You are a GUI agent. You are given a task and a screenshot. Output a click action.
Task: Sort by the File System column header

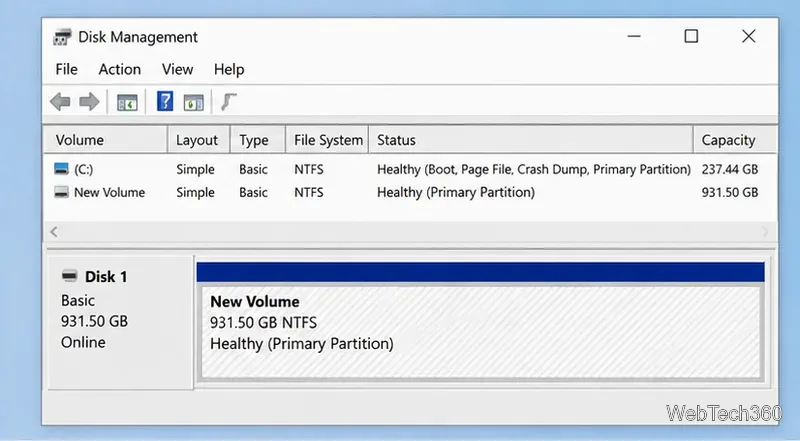coord(327,140)
